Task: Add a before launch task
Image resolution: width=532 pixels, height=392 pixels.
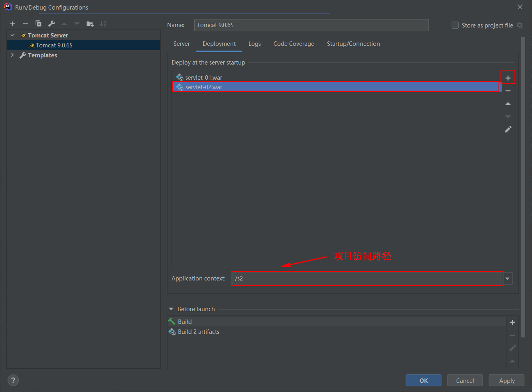Action: point(512,322)
